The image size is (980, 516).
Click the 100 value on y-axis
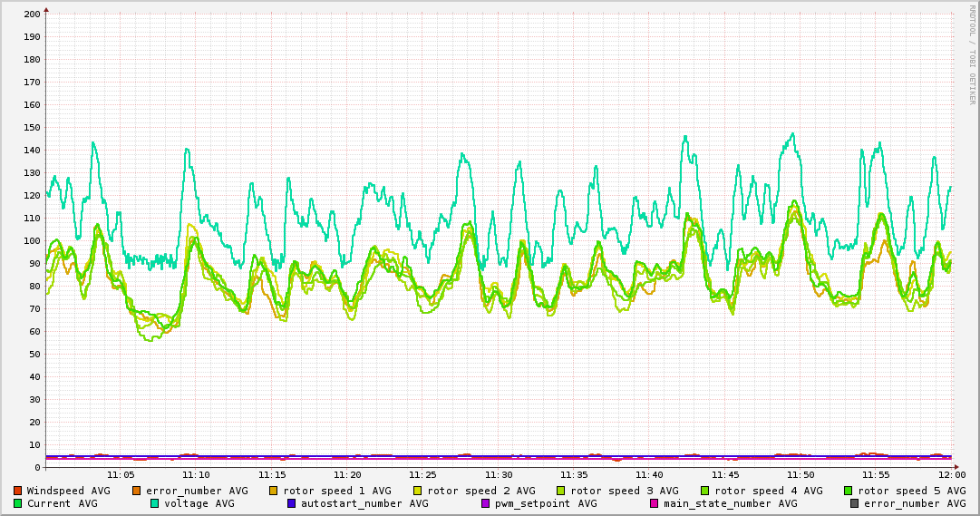pyautogui.click(x=32, y=241)
